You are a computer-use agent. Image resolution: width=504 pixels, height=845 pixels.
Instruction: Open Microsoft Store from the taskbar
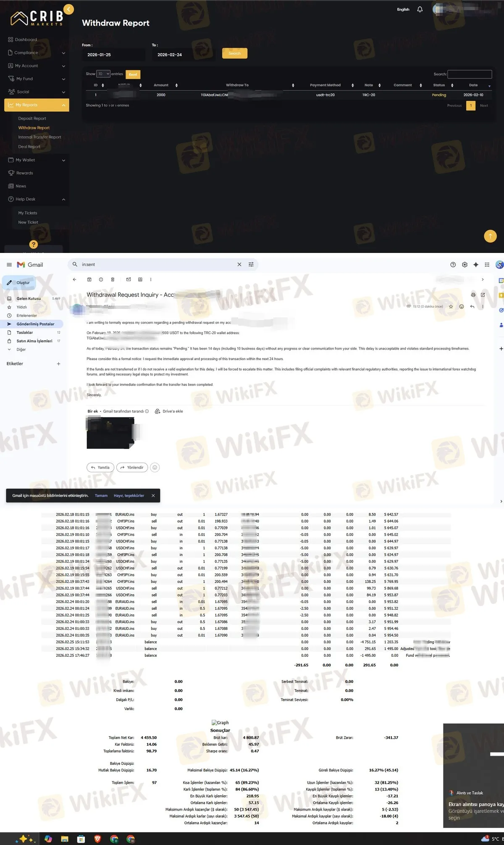click(81, 839)
